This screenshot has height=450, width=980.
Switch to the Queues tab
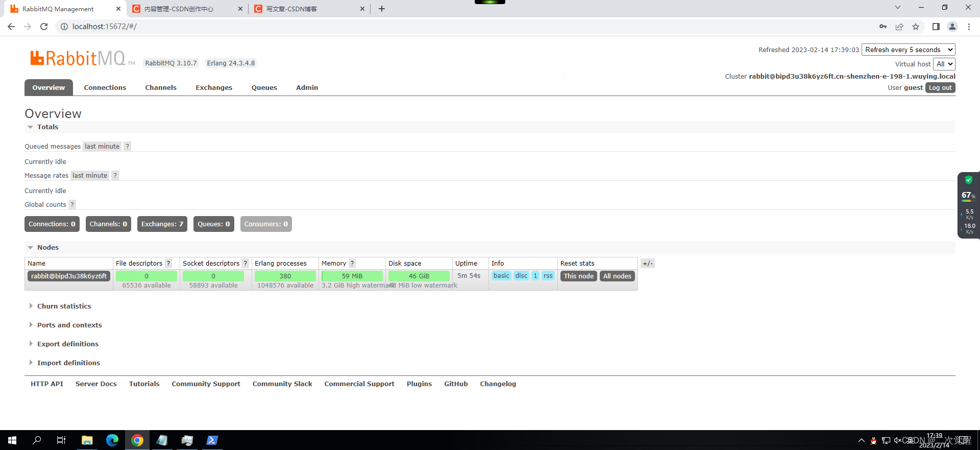click(x=264, y=87)
